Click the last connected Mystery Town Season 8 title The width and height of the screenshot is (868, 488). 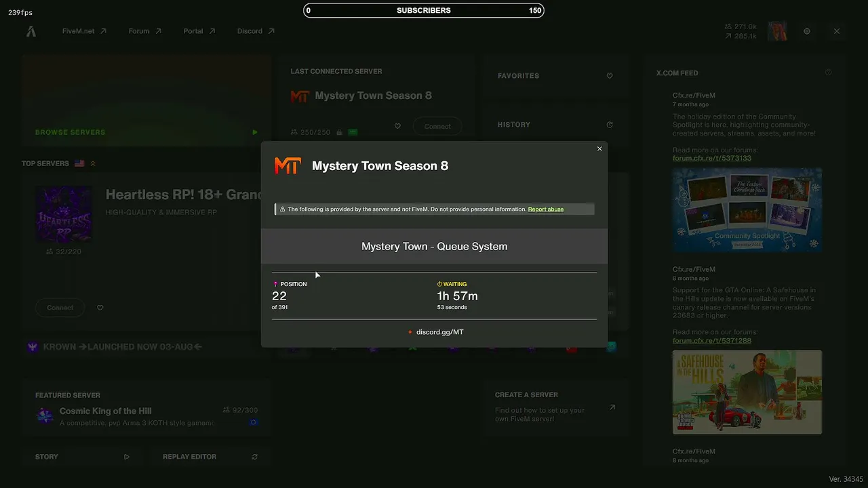(x=373, y=96)
